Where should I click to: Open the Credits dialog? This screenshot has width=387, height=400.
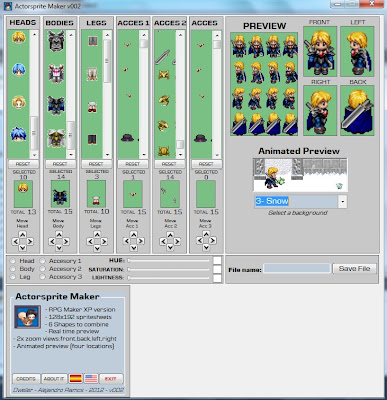(26, 379)
